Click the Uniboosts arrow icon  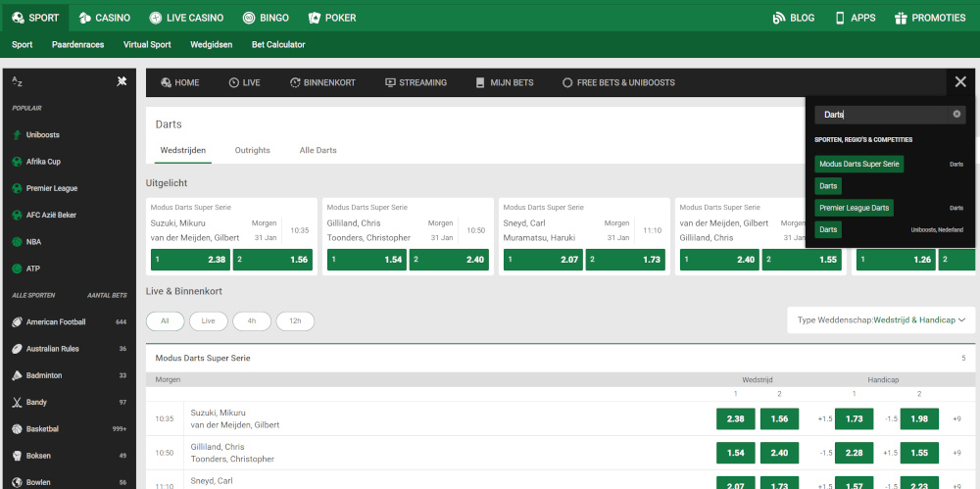tap(17, 134)
